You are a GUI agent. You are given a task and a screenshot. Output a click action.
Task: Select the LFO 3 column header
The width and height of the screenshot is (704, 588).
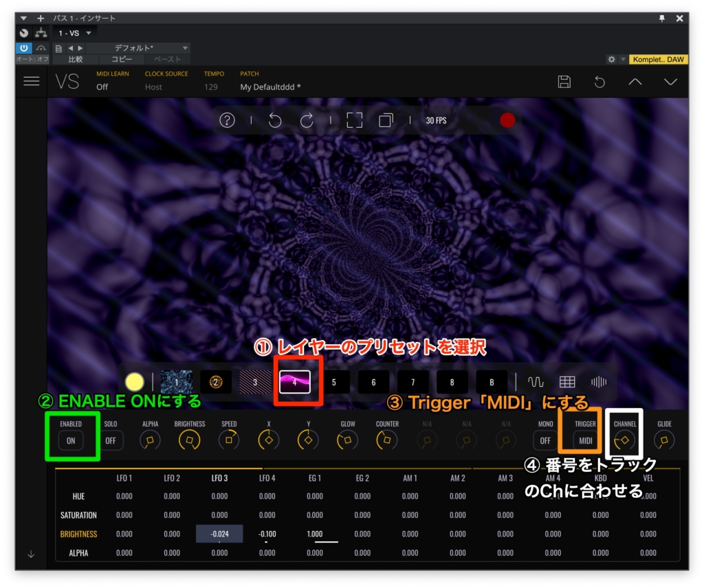pyautogui.click(x=219, y=478)
